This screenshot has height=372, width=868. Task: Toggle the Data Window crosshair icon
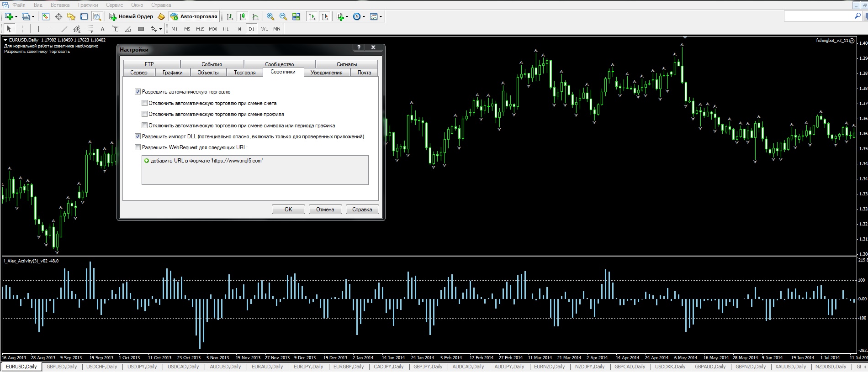coord(58,16)
